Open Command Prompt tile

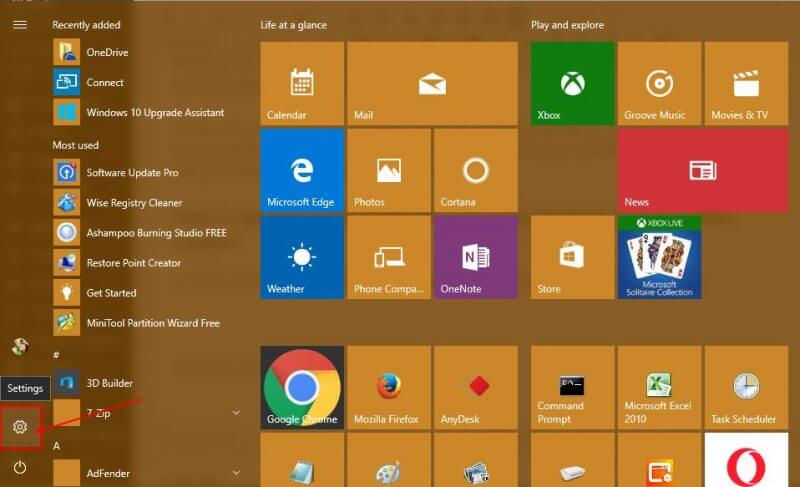(x=572, y=388)
